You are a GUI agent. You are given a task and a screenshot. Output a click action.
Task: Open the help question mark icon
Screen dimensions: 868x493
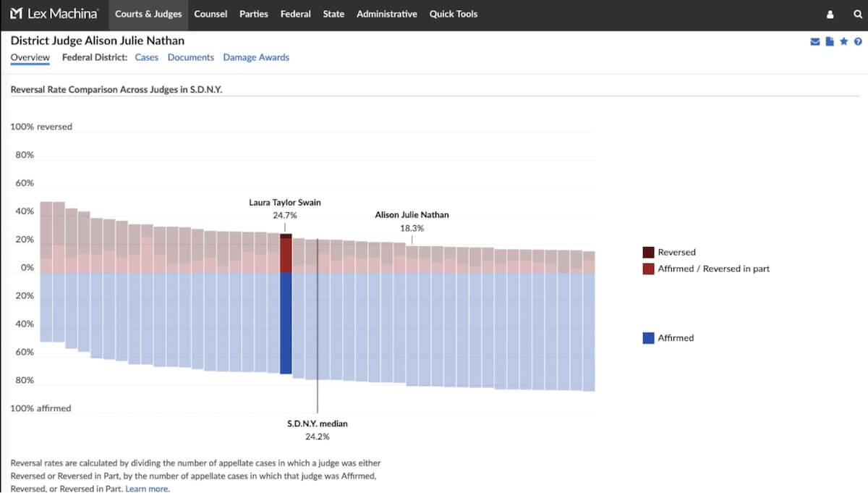(857, 42)
